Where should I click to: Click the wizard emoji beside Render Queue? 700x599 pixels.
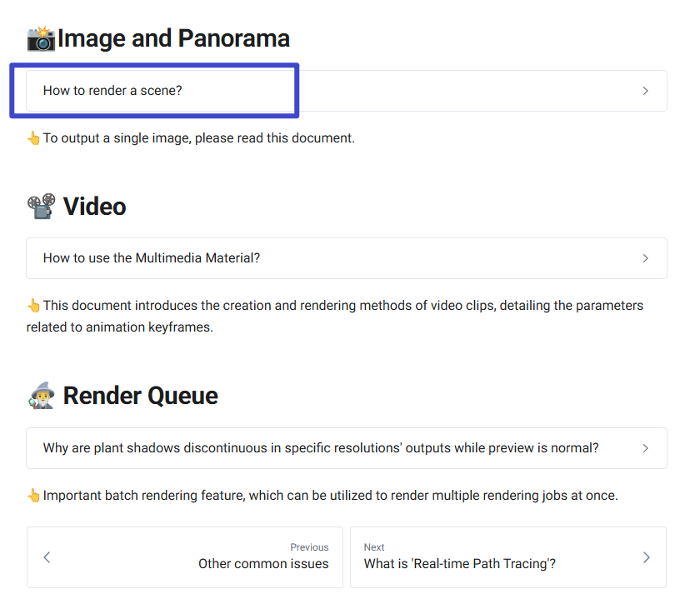pyautogui.click(x=42, y=396)
